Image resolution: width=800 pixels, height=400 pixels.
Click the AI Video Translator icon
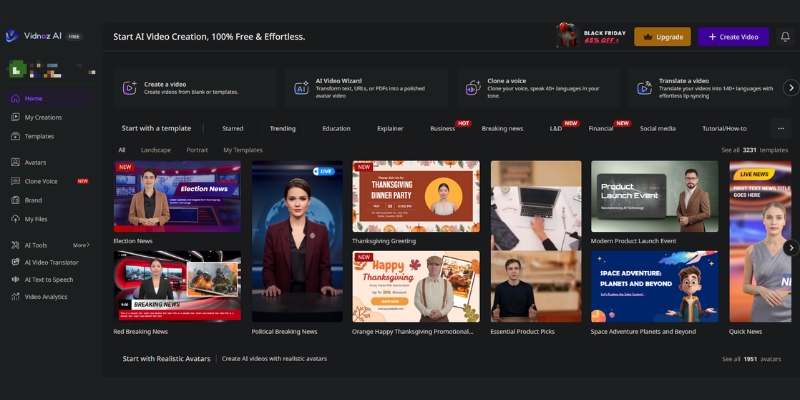click(x=15, y=262)
